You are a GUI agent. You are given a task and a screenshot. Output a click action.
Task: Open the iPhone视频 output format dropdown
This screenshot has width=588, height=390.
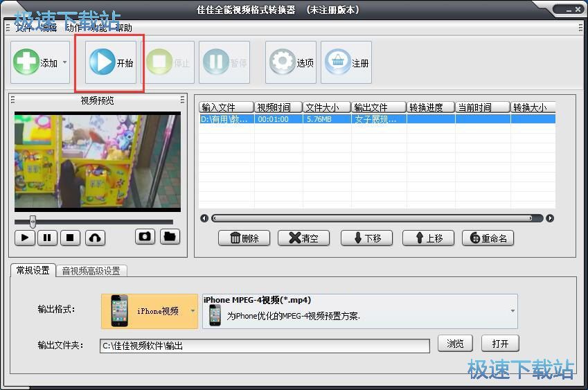[193, 311]
